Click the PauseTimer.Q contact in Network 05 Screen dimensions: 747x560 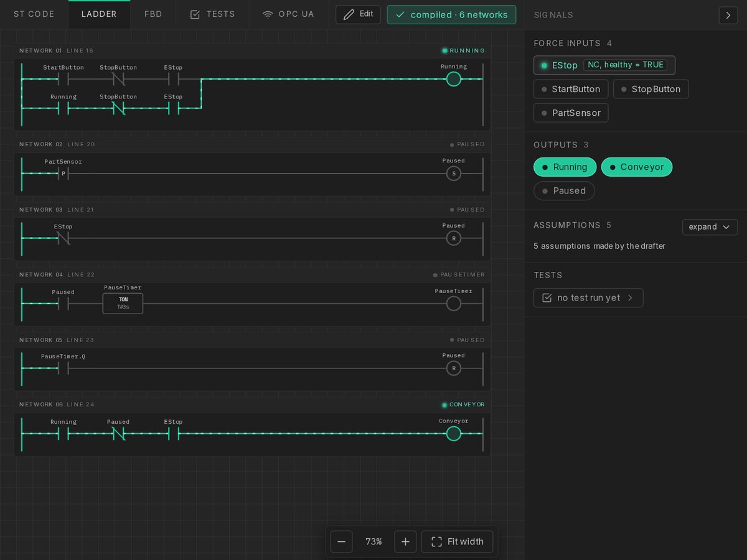[x=63, y=368]
